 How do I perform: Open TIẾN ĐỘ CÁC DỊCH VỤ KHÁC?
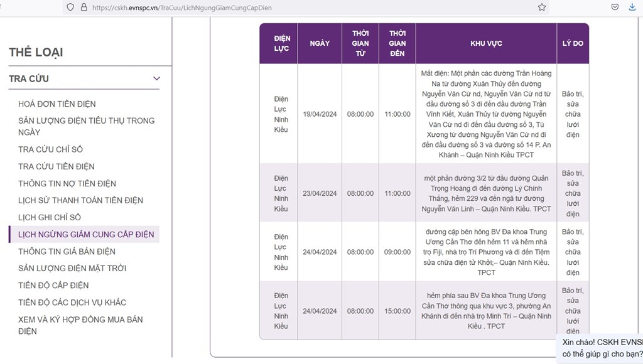[x=72, y=302]
